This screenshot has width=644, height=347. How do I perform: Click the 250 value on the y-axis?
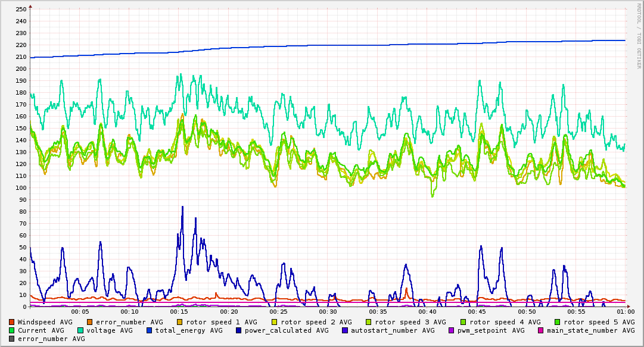coord(21,10)
